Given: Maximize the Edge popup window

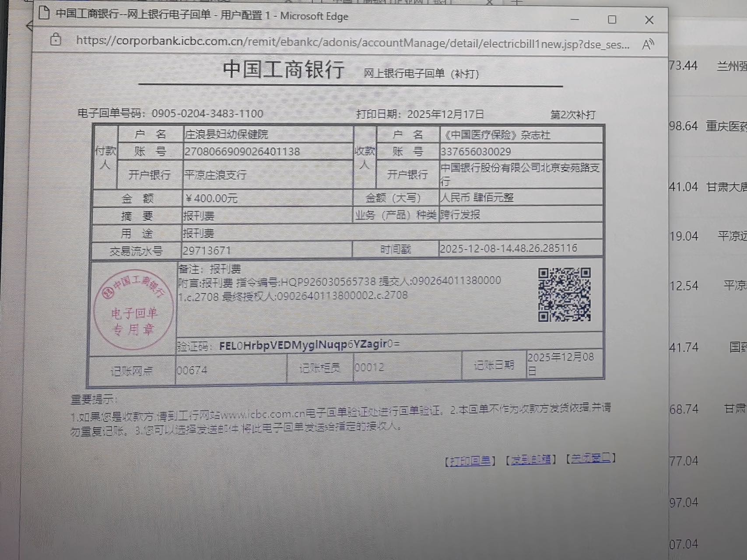Looking at the screenshot, I should click(x=612, y=20).
